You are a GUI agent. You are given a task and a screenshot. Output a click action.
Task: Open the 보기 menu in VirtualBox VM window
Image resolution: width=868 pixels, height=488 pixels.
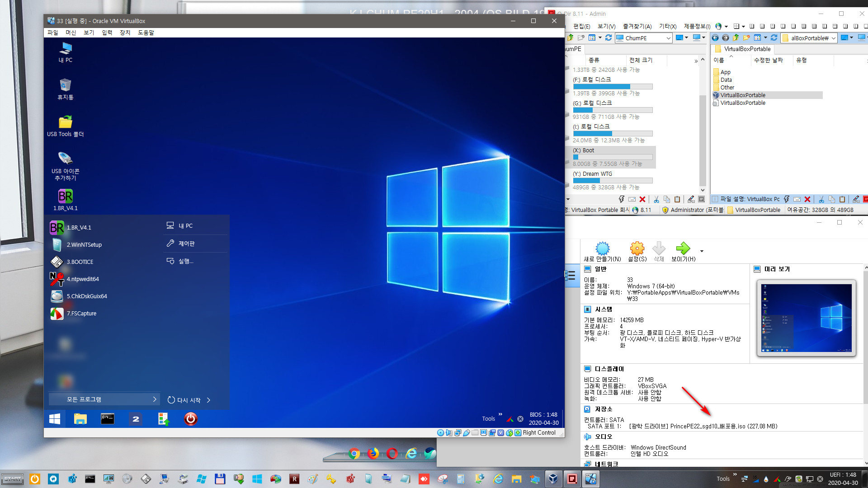pyautogui.click(x=89, y=33)
